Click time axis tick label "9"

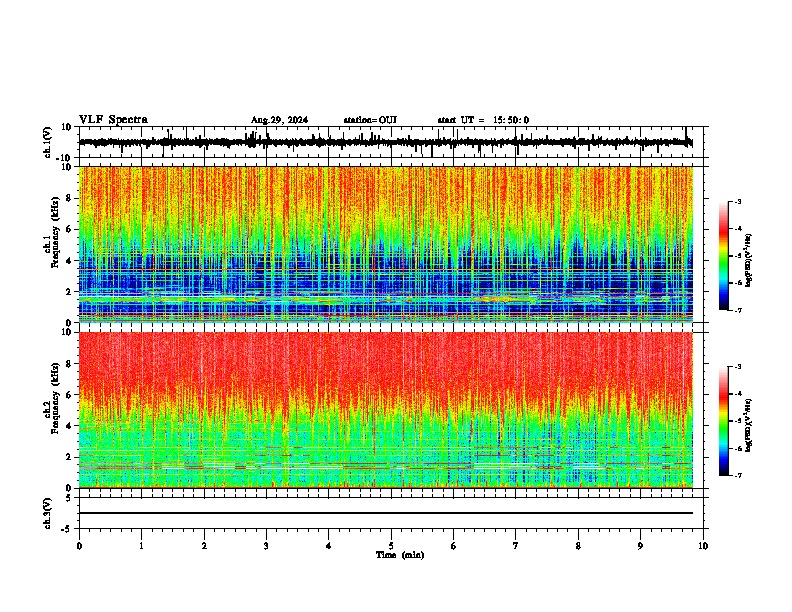(x=640, y=546)
